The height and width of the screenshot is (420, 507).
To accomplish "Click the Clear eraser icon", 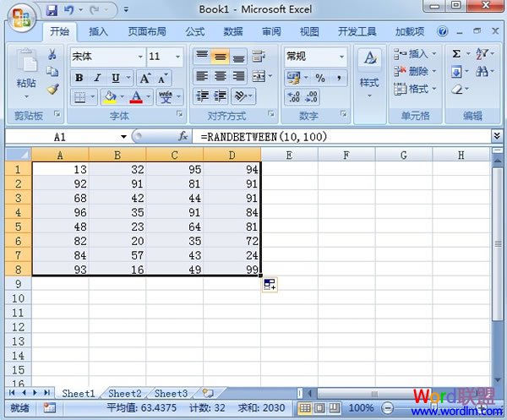I will (x=457, y=89).
